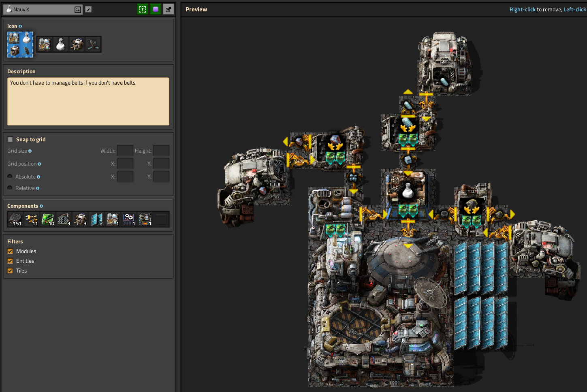Click the Grid size Height field
This screenshot has width=587, height=392.
click(x=161, y=151)
